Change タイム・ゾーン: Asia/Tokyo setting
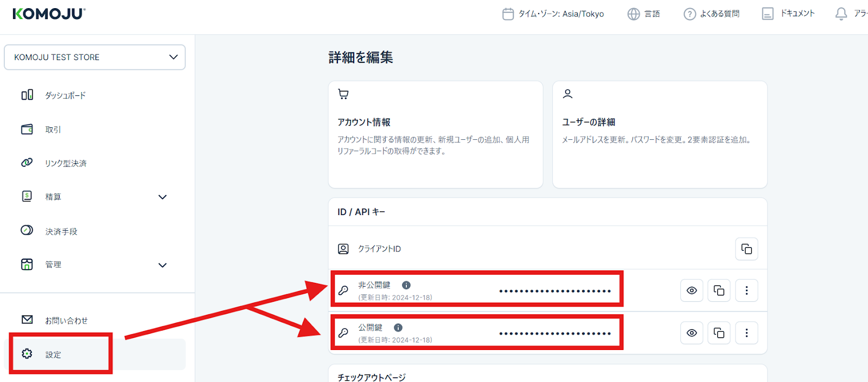This screenshot has width=868, height=382. pyautogui.click(x=561, y=14)
